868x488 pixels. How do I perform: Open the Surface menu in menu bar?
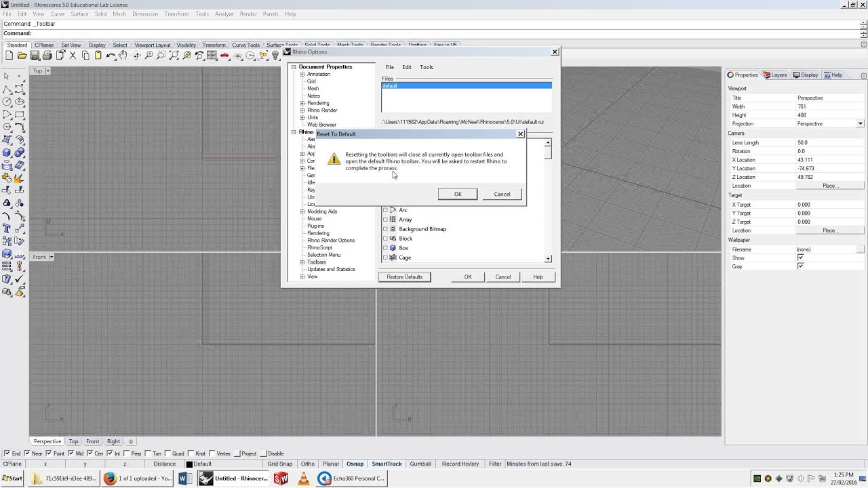click(79, 14)
